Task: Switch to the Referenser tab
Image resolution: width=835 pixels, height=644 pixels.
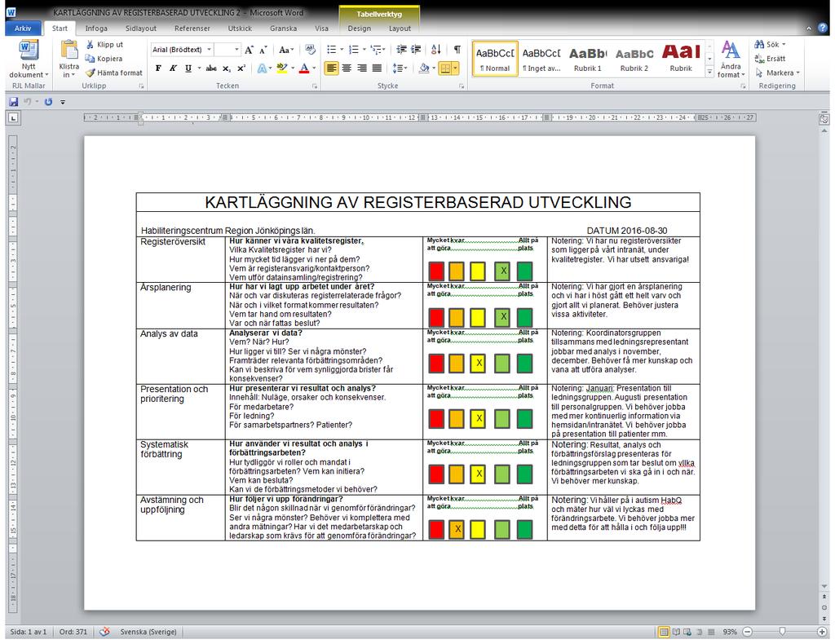Action: [192, 29]
